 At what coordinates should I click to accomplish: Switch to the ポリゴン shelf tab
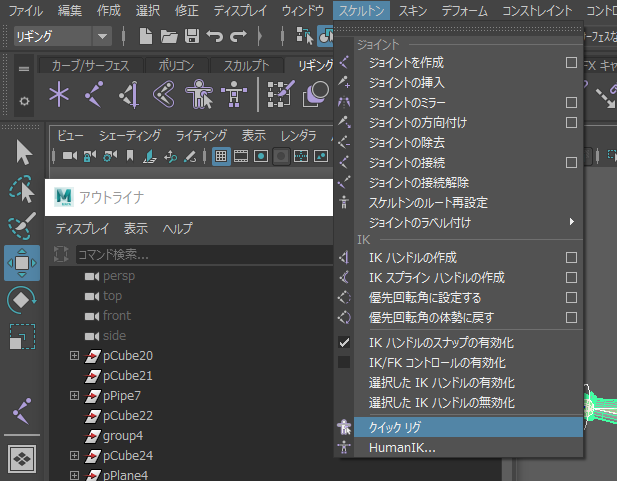pyautogui.click(x=176, y=65)
